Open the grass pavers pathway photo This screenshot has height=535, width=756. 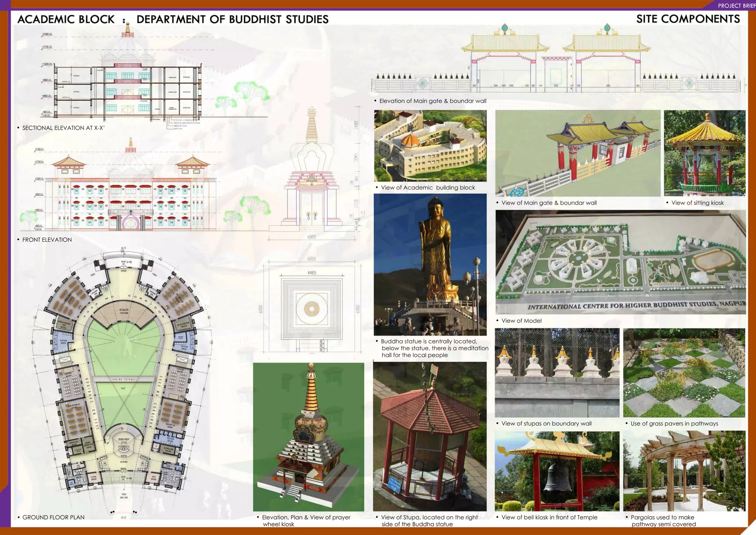click(x=684, y=373)
